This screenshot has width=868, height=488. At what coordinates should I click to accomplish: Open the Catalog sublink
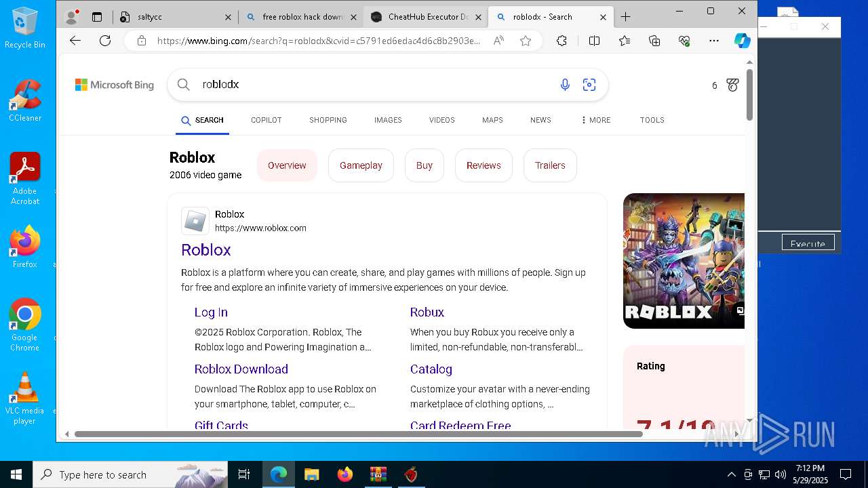(x=431, y=369)
